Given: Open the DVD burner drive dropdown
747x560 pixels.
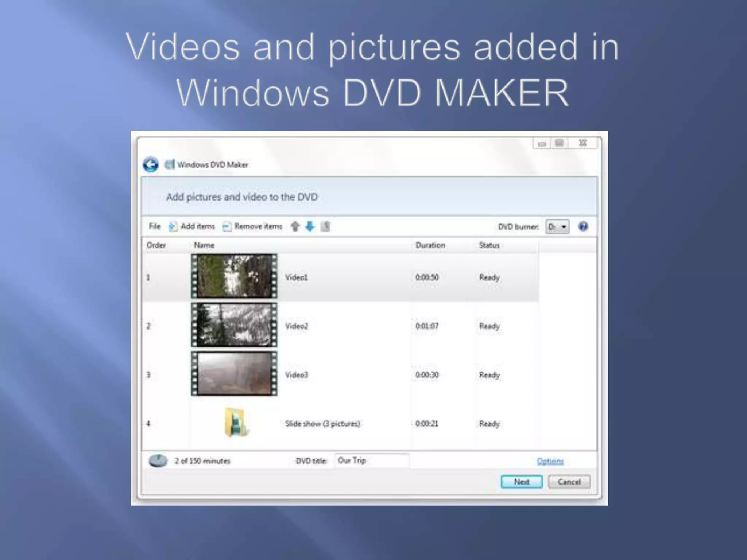Looking at the screenshot, I should click(557, 227).
